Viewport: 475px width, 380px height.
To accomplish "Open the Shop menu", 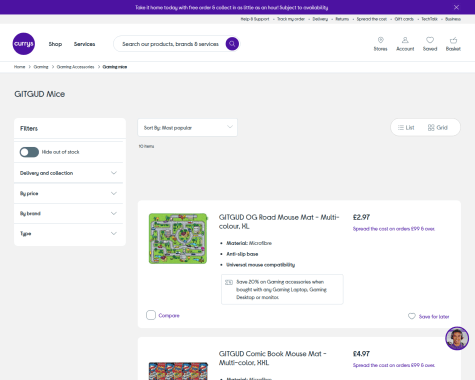I will click(55, 44).
